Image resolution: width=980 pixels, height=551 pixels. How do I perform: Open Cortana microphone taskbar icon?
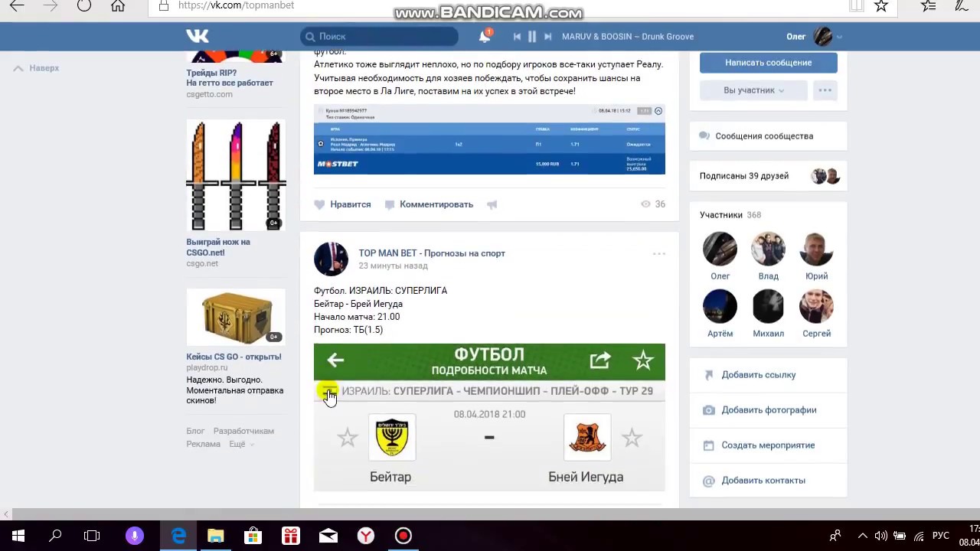coord(135,536)
